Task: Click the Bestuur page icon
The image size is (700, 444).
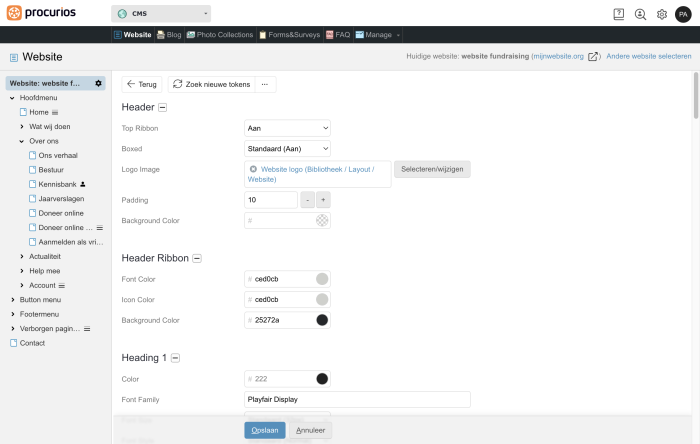Action: (x=32, y=170)
